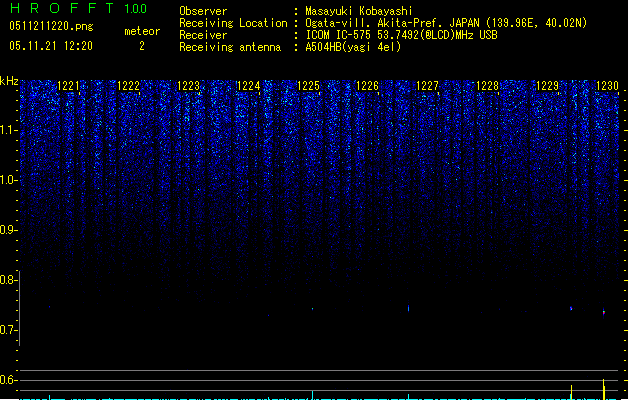Click the 0.9 kHz axis label

click(8, 230)
